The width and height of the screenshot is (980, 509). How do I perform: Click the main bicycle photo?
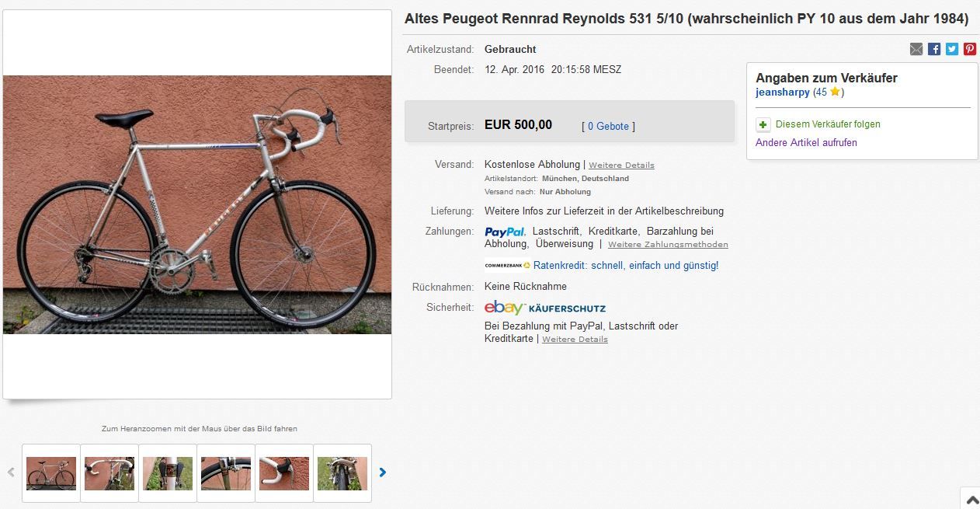(197, 204)
